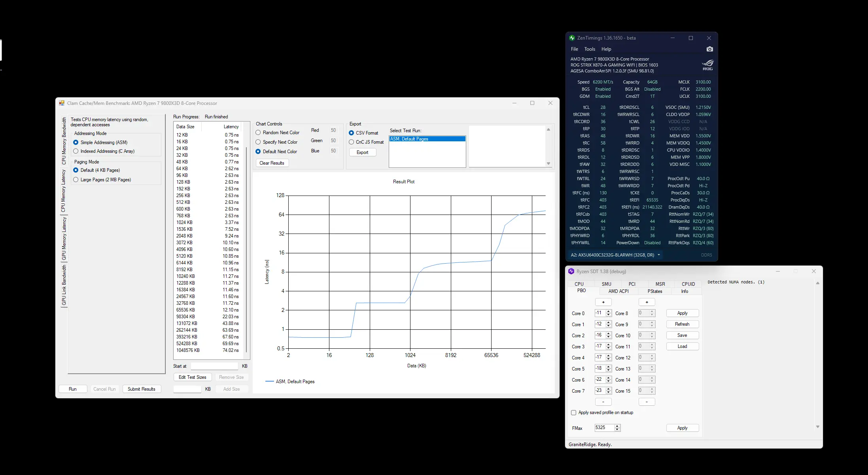This screenshot has height=475, width=868.
Task: Switch to the CPU Memory Bandwidth tab
Action: coord(63,141)
